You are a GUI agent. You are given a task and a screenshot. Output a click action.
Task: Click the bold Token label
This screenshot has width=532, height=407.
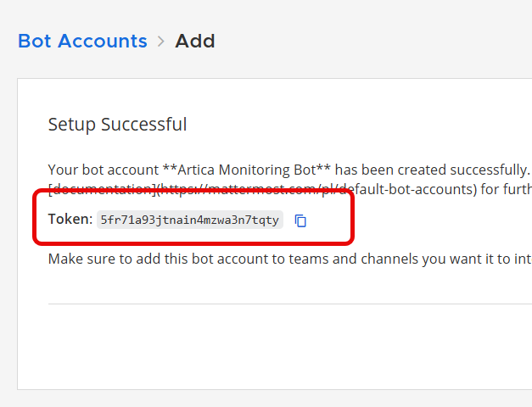[70, 220]
